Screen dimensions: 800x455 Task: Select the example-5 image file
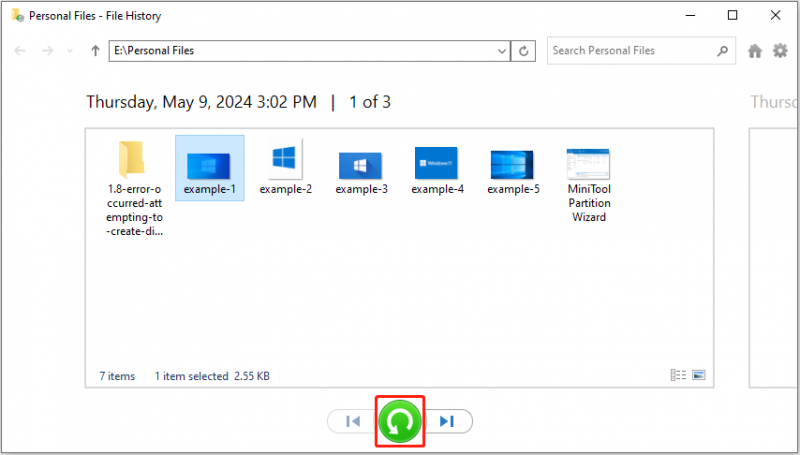coord(513,172)
